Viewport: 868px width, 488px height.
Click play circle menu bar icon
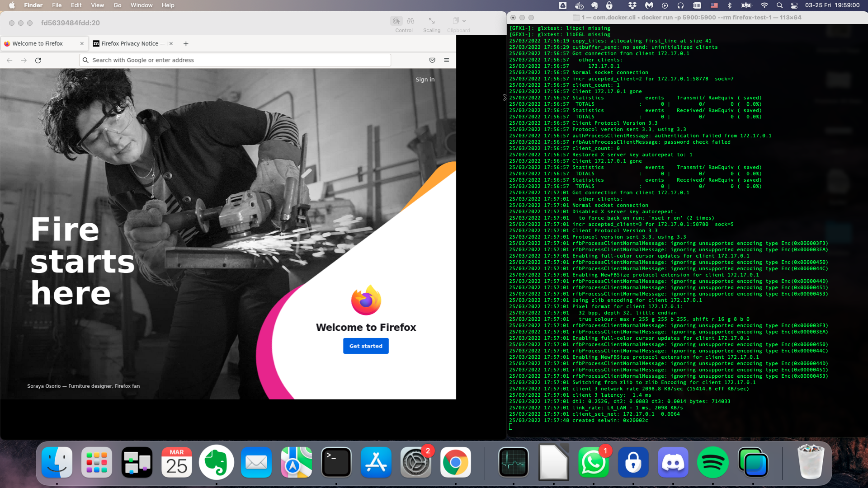665,5
